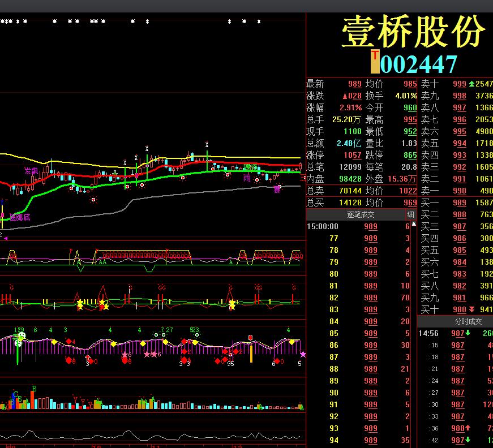
Task: Select the 15:00:00 tick trade row
Action: click(x=362, y=226)
